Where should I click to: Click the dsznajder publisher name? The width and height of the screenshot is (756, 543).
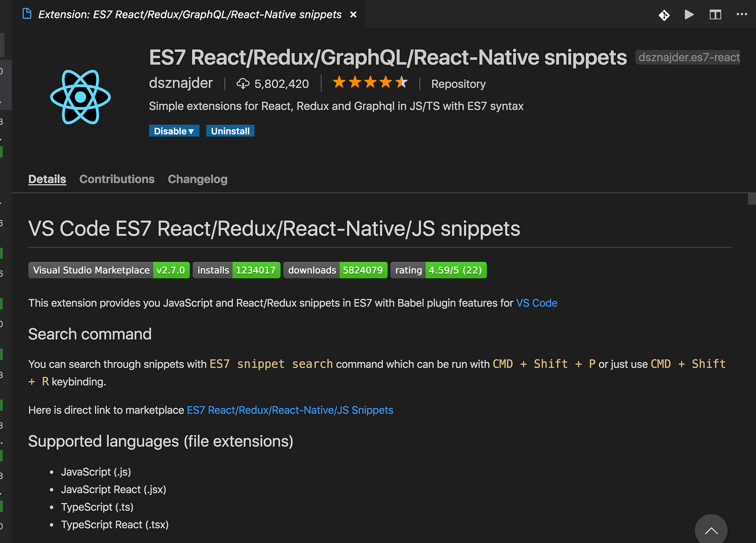point(181,83)
